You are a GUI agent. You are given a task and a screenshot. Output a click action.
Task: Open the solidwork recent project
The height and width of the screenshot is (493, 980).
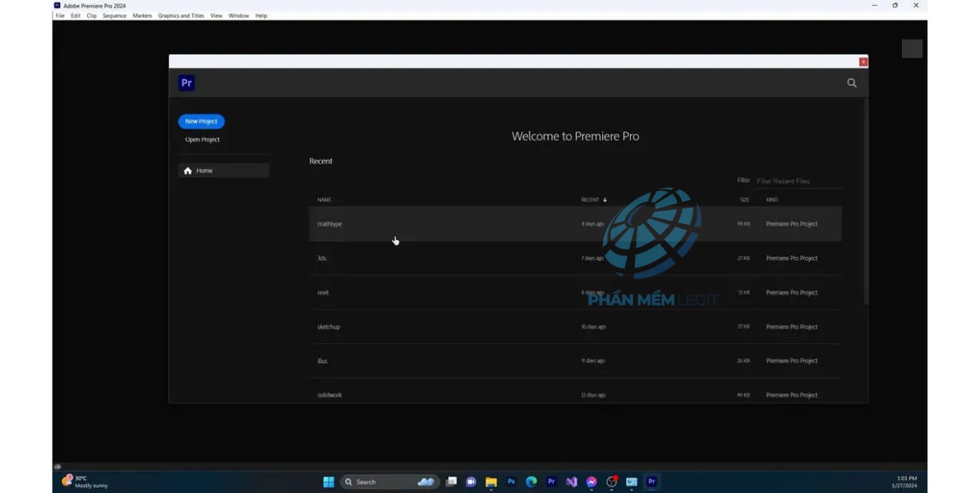[575, 391]
